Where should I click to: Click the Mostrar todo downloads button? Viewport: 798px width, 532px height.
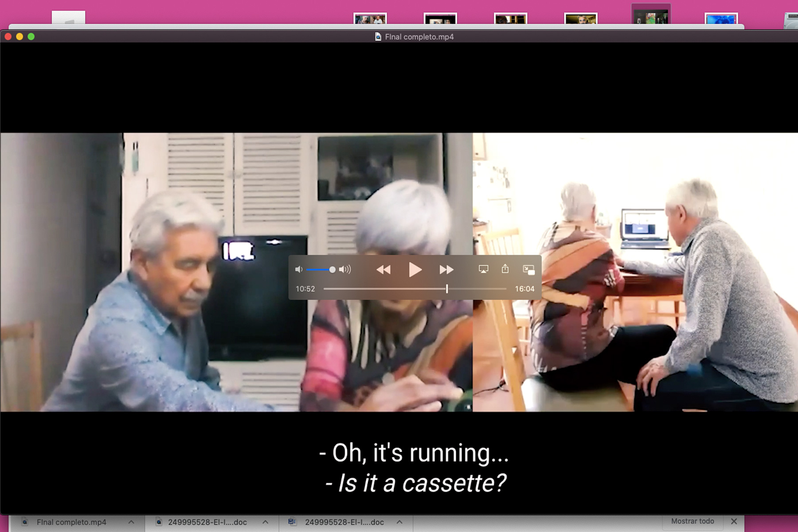coord(692,521)
